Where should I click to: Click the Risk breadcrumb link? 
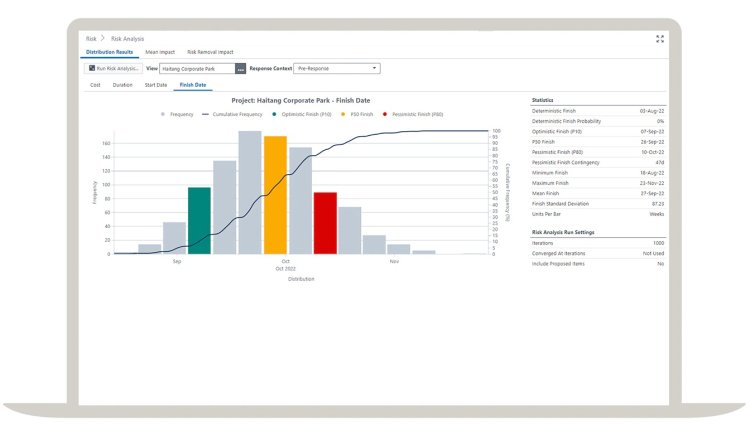point(91,38)
